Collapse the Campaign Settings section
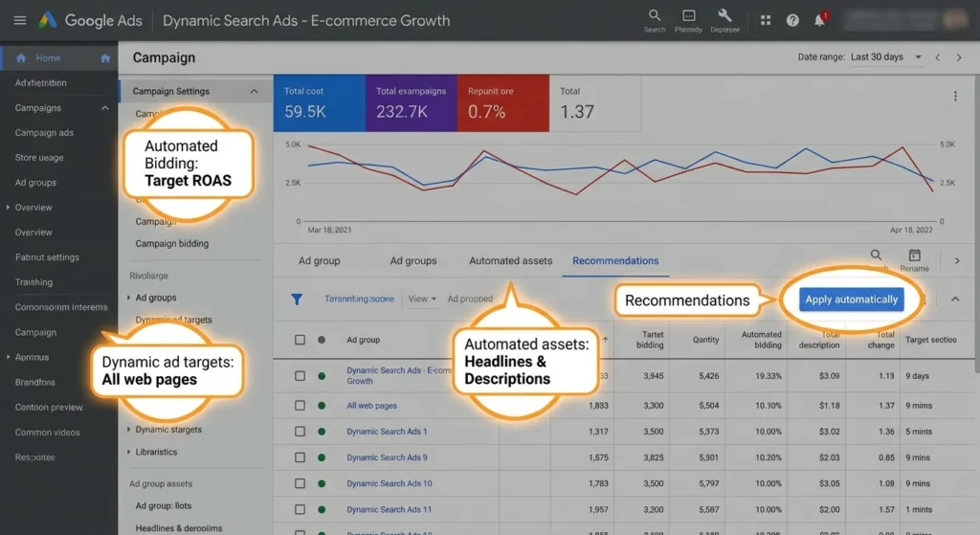The image size is (980, 535). (254, 91)
